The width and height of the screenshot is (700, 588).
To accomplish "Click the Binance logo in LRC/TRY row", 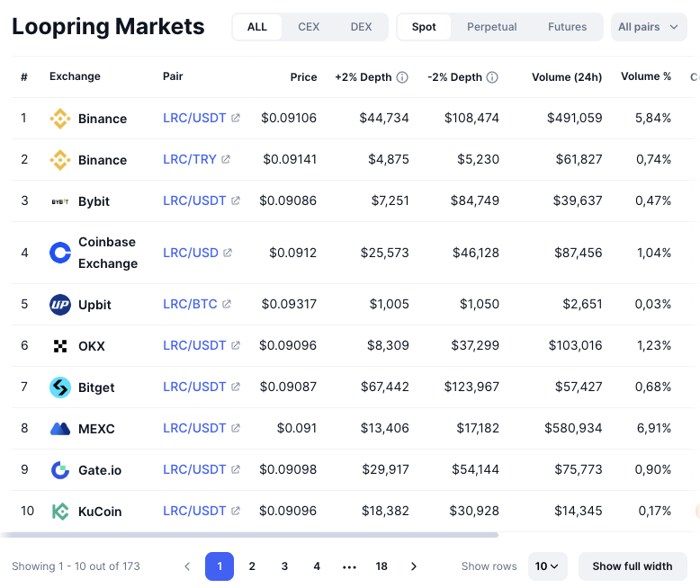I will point(59,160).
